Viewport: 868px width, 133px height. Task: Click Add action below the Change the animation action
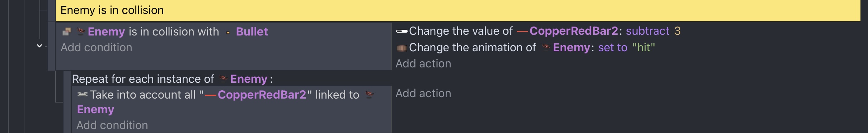[x=423, y=63]
